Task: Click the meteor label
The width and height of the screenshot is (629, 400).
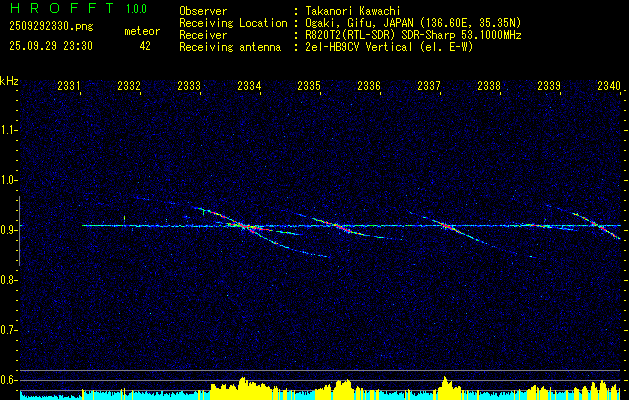Action: [142, 31]
